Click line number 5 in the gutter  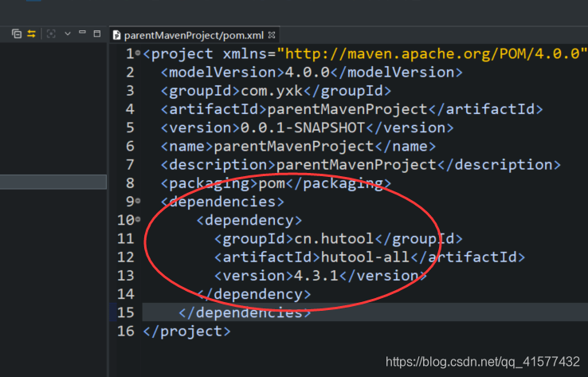[130, 128]
